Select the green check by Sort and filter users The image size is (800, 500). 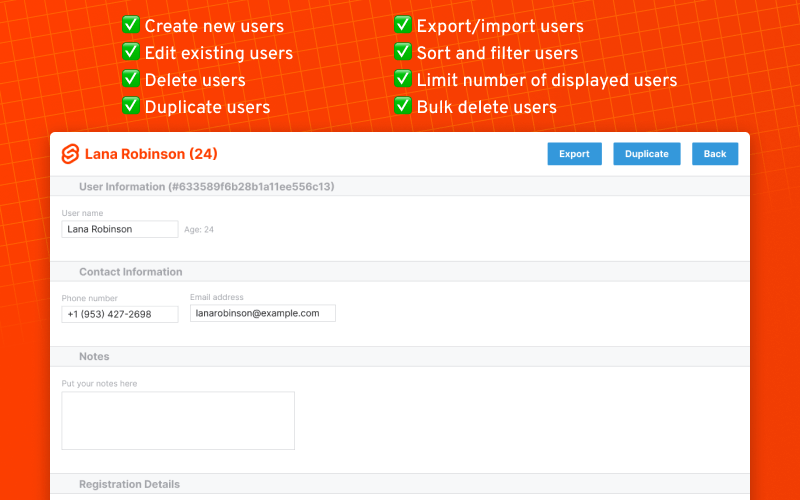tap(402, 53)
